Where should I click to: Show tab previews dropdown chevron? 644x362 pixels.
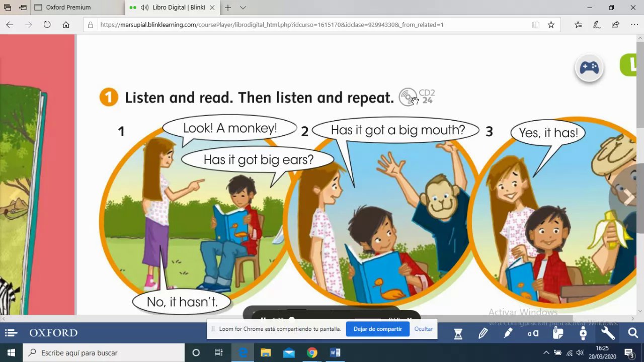pyautogui.click(x=243, y=8)
